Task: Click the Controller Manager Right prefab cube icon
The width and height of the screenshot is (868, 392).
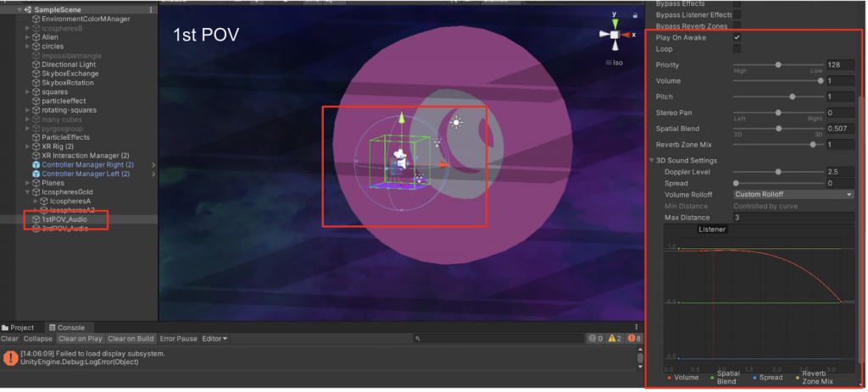Action: pyautogui.click(x=36, y=164)
